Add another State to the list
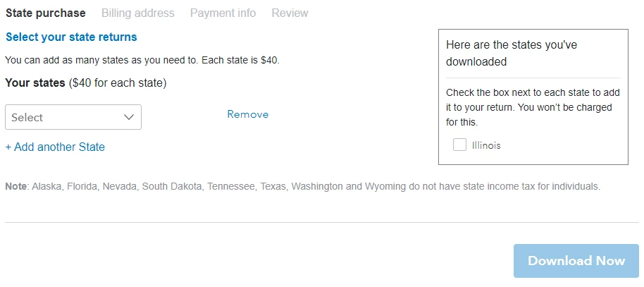This screenshot has height=287, width=644. pos(55,147)
